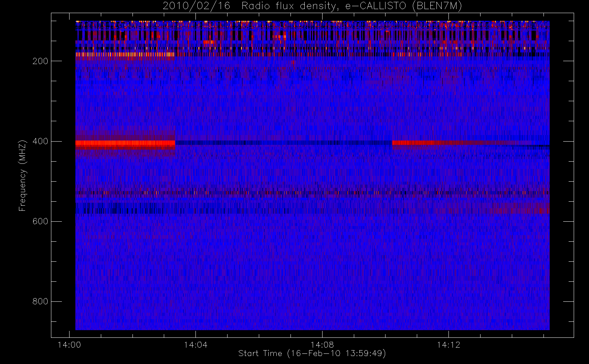The height and width of the screenshot is (364, 589).
Task: Click the 14:00 time tick label
Action: (69, 344)
